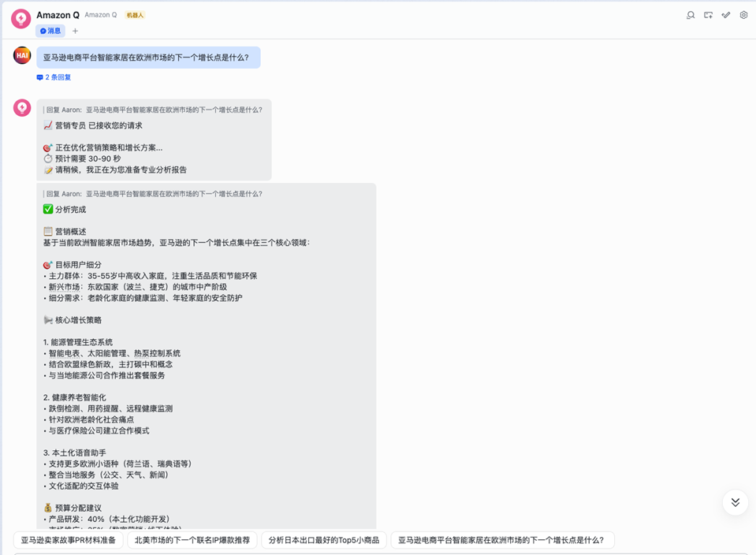Switch to the 消息 tab
The image size is (756, 555).
click(x=50, y=31)
